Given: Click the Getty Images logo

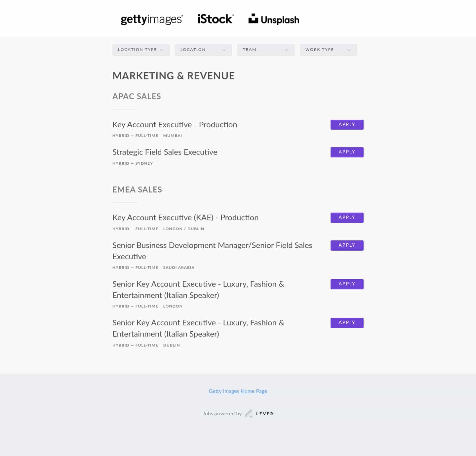Looking at the screenshot, I should pos(151,20).
